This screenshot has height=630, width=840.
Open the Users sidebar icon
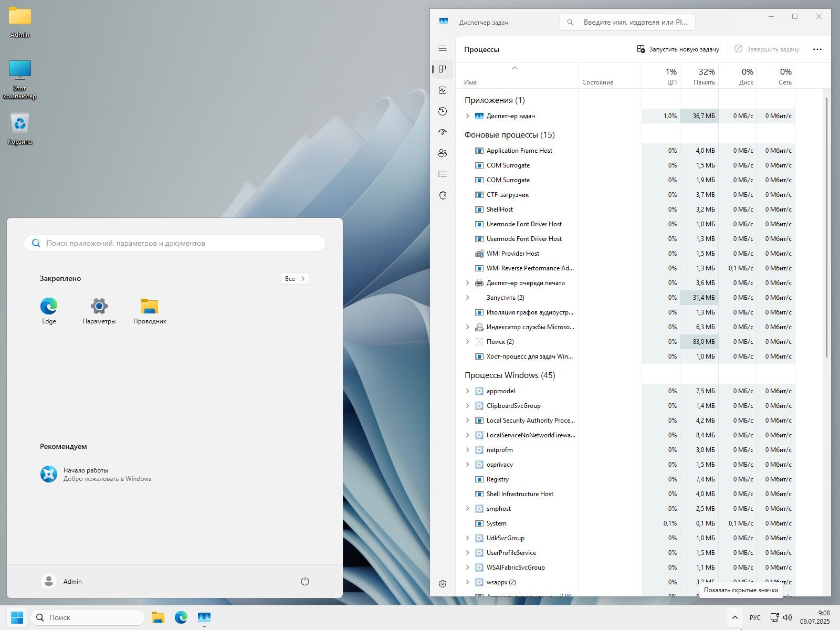point(443,153)
